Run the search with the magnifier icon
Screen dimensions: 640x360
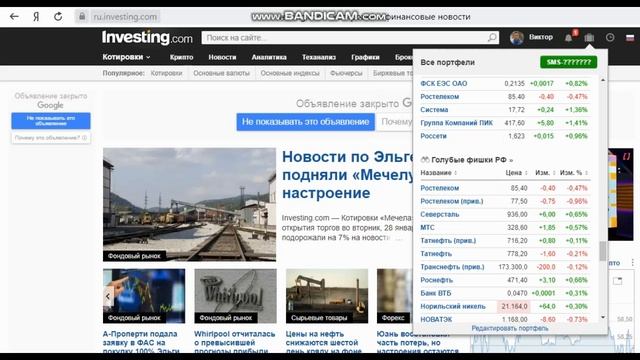pos(492,38)
